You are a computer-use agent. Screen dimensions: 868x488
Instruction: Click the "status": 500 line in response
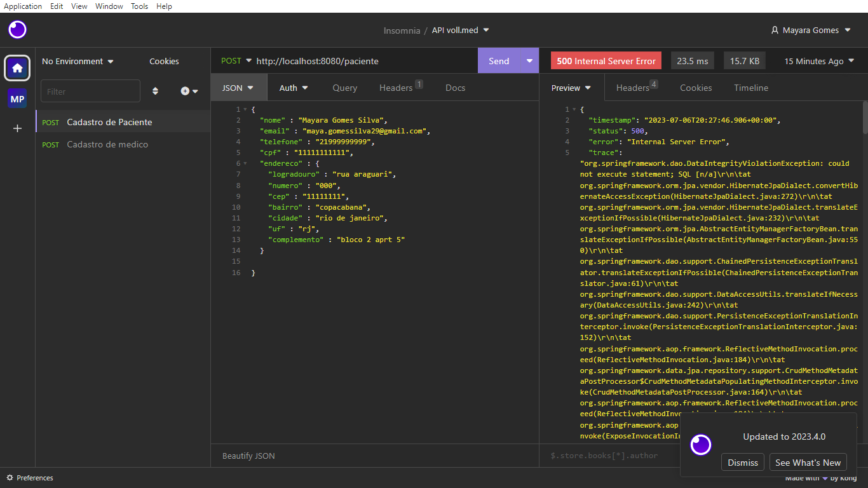coord(619,131)
